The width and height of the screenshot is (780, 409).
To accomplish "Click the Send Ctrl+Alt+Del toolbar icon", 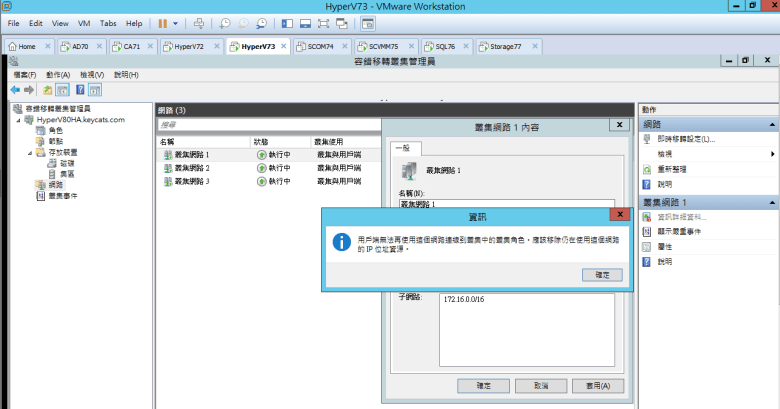I will pyautogui.click(x=198, y=22).
